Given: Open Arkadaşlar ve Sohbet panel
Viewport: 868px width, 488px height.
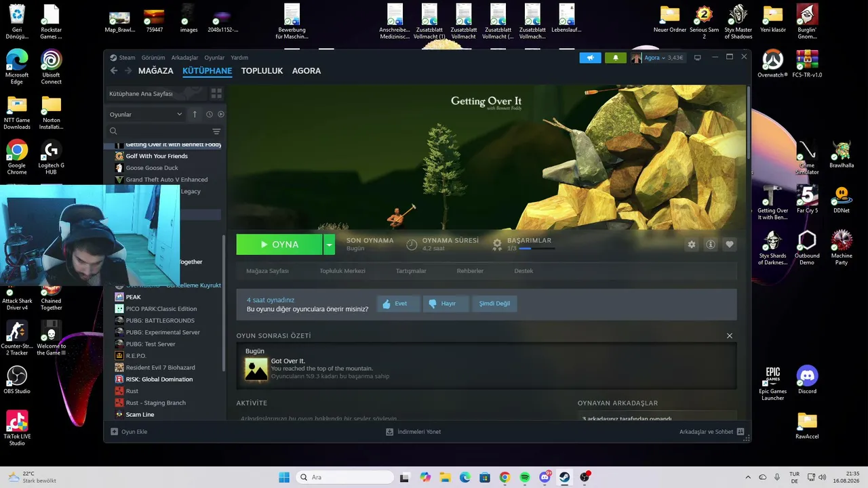Looking at the screenshot, I should click(712, 432).
